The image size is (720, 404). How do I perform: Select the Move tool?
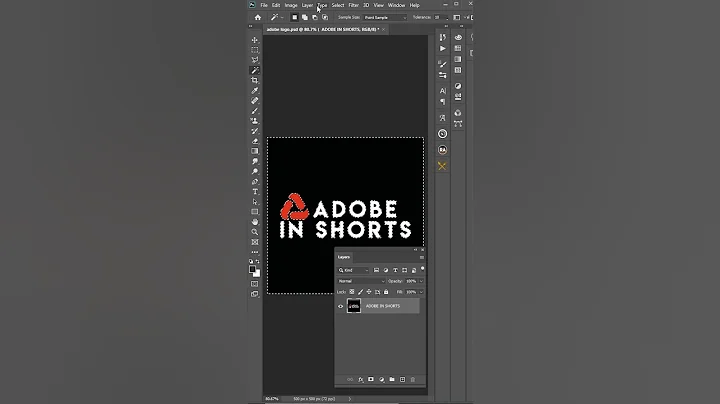pos(255,40)
